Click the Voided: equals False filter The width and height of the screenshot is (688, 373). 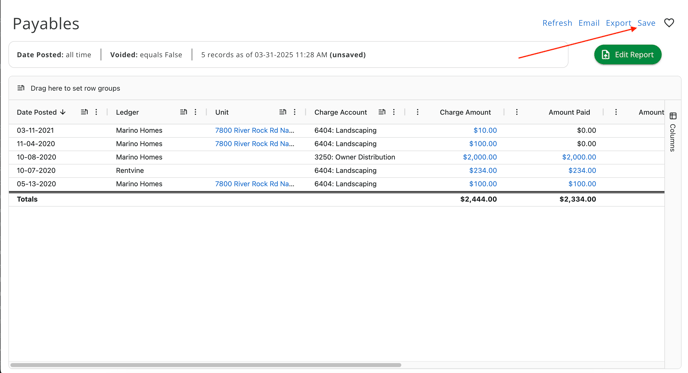146,55
